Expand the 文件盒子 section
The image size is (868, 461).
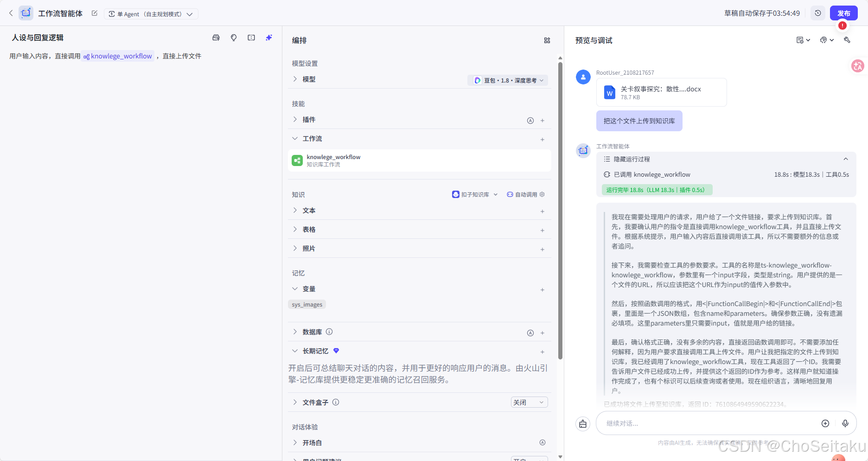295,403
